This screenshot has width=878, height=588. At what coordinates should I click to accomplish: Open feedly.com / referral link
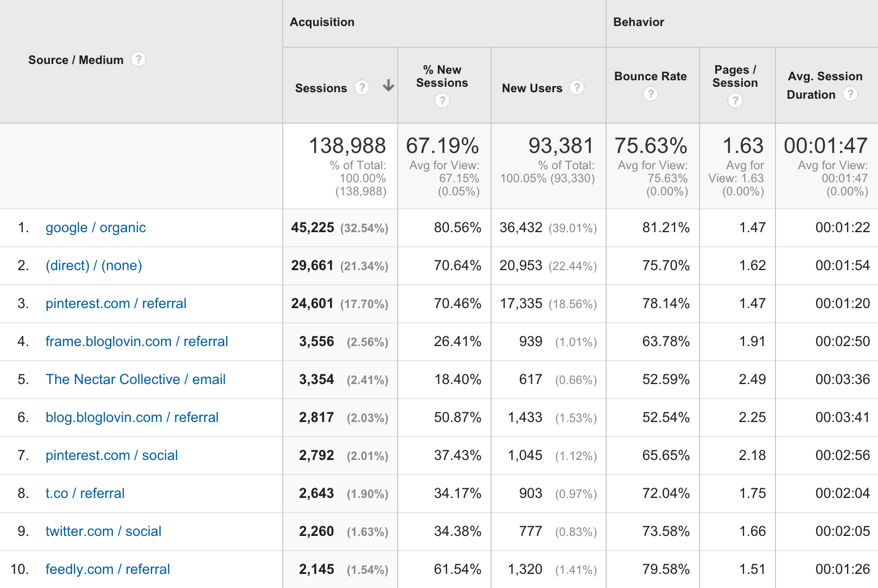[x=108, y=569]
